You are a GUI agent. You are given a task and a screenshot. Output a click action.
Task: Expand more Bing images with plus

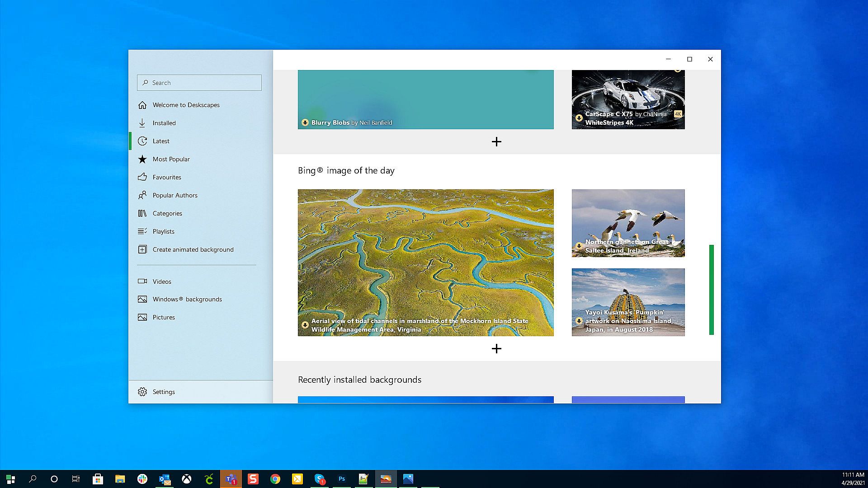point(496,348)
